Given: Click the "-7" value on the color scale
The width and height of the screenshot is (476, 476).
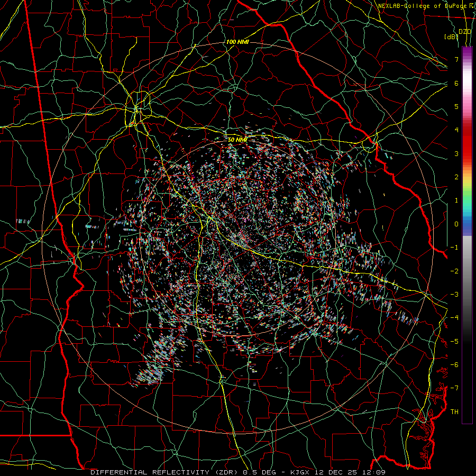Looking at the screenshot, I should (454, 388).
